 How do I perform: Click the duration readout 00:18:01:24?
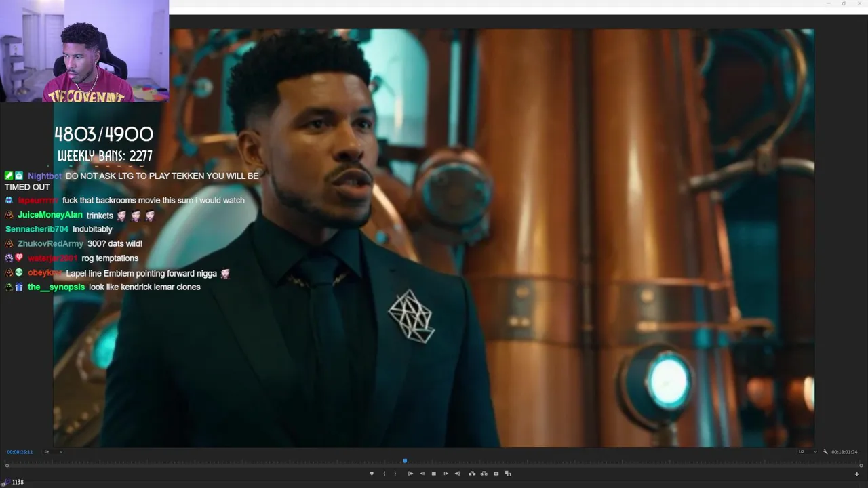(x=844, y=452)
